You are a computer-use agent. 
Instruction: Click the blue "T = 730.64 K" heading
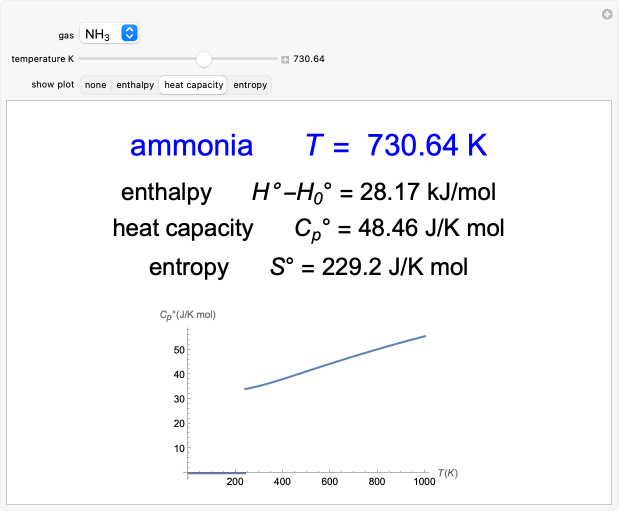pos(396,146)
